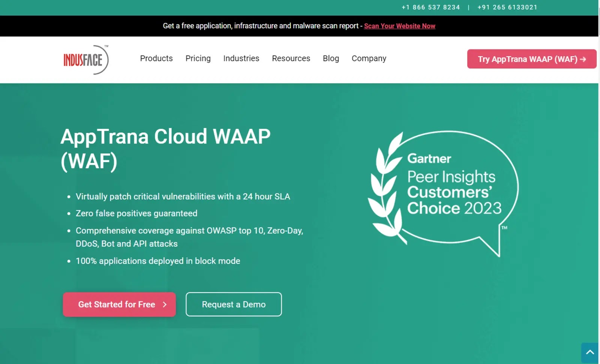Click the +1 866 537 8234 phone number

[430, 7]
